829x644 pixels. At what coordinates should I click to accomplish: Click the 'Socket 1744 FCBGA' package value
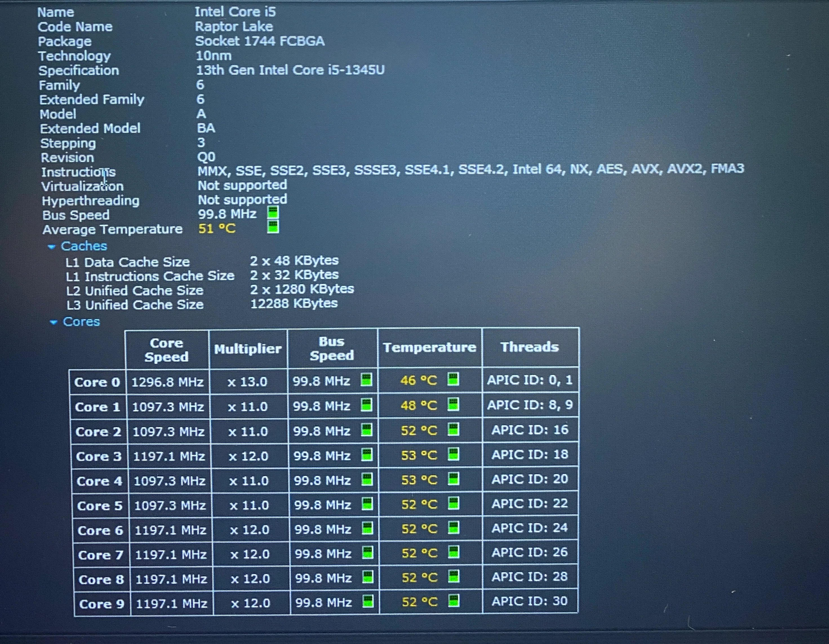pos(260,41)
